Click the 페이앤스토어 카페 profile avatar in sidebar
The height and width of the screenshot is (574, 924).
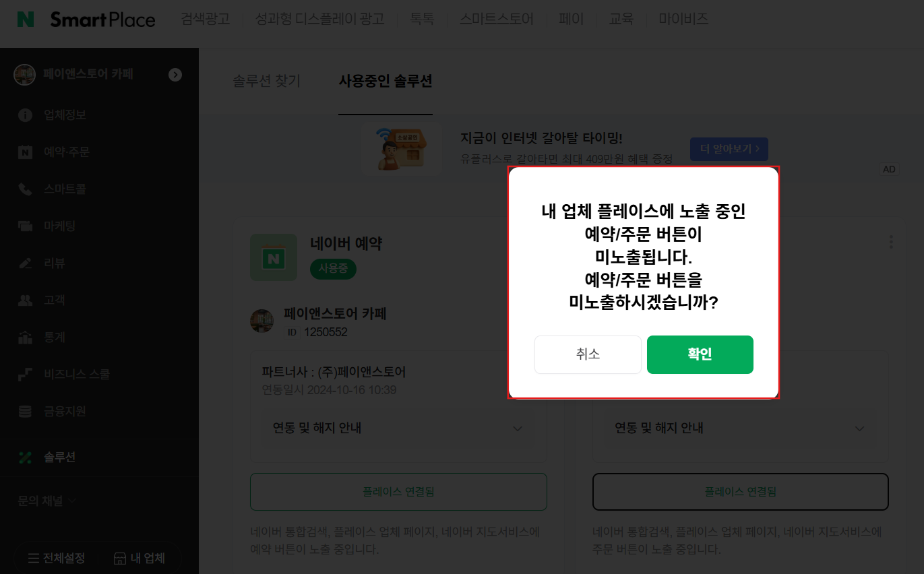click(x=25, y=75)
